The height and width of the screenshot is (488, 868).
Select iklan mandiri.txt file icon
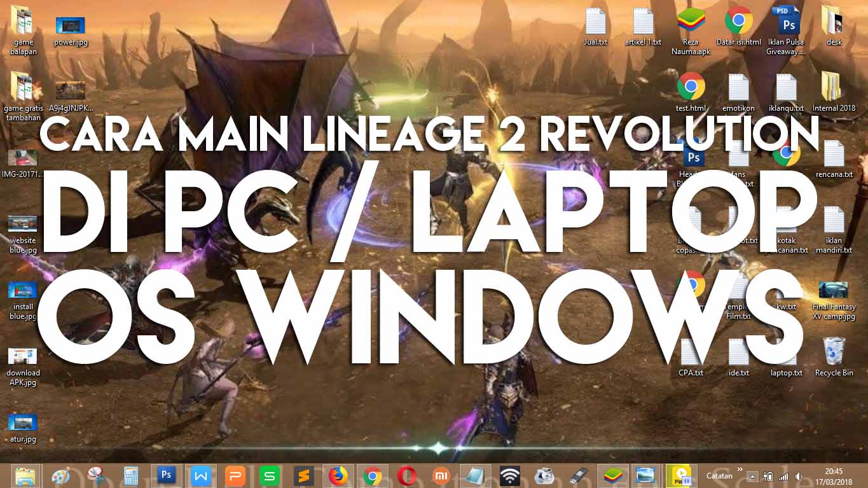coord(834,230)
